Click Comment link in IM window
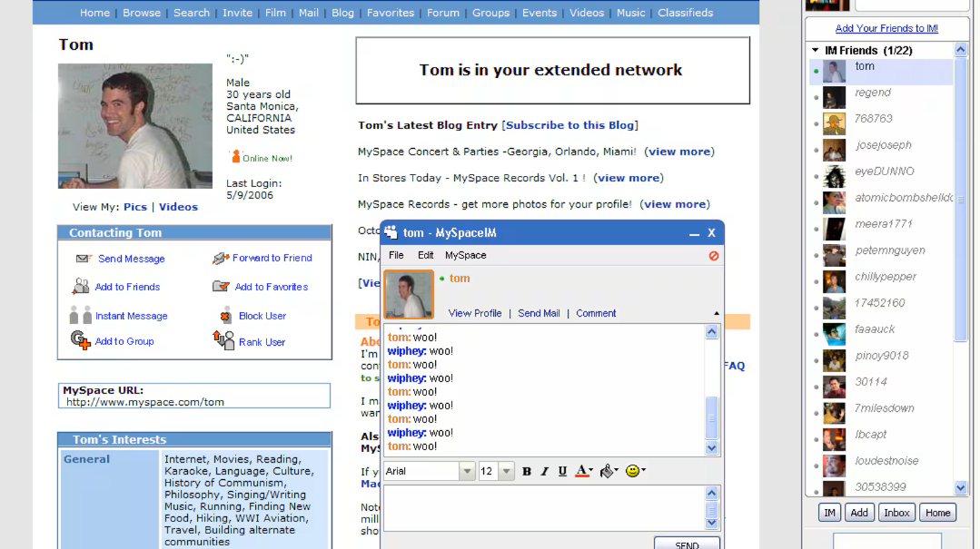The height and width of the screenshot is (549, 980). click(x=596, y=314)
